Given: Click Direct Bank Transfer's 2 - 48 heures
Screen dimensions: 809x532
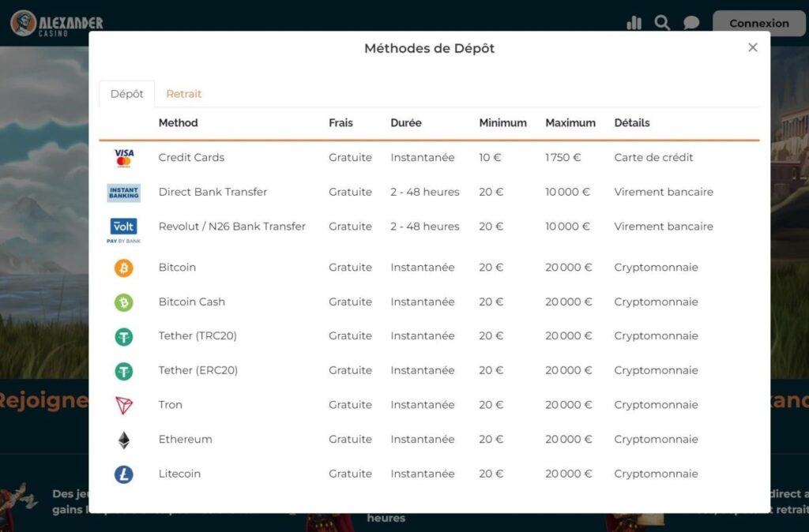Looking at the screenshot, I should pos(425,192).
